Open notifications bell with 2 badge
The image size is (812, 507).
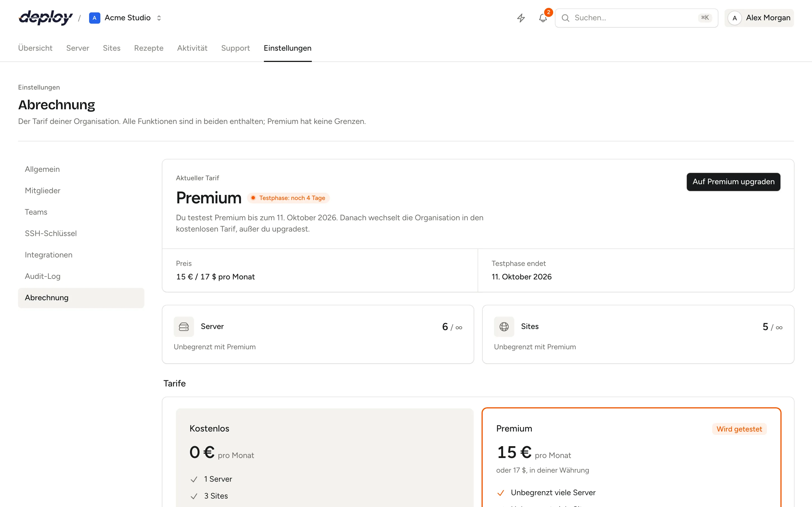[543, 18]
